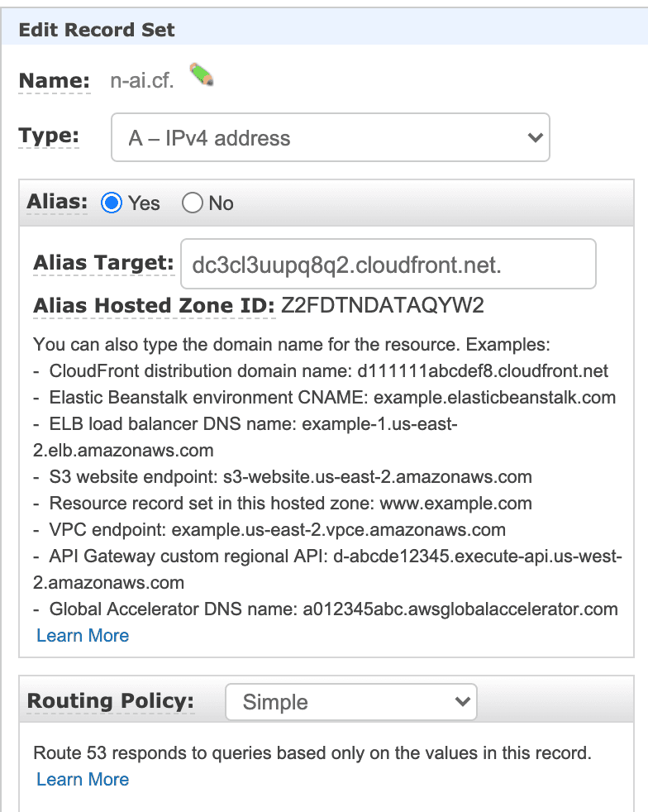Viewport: 648px width, 812px height.
Task: Click the dotted-underlined Name label
Action: (55, 81)
